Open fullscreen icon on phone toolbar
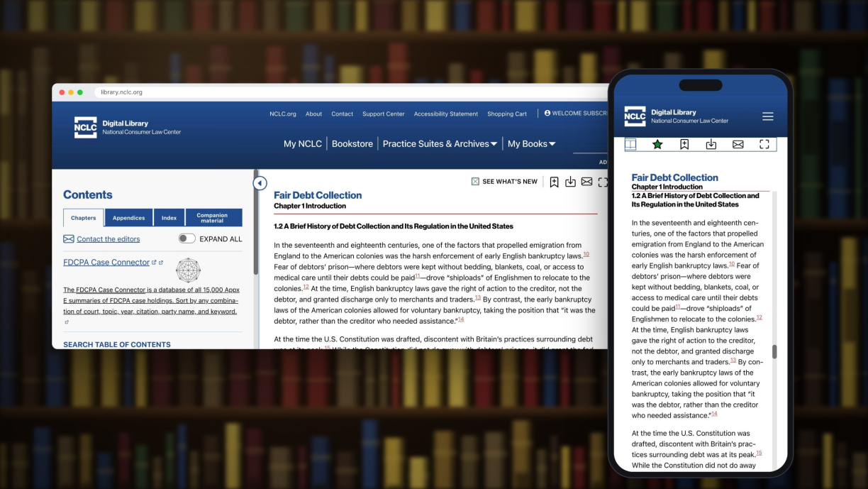Screen dimensions: 868x489 (764, 144)
